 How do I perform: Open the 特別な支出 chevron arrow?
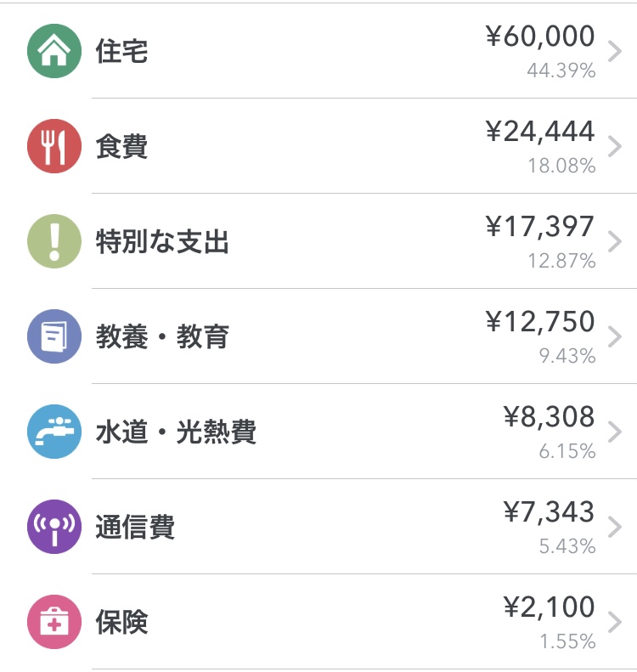(x=615, y=241)
